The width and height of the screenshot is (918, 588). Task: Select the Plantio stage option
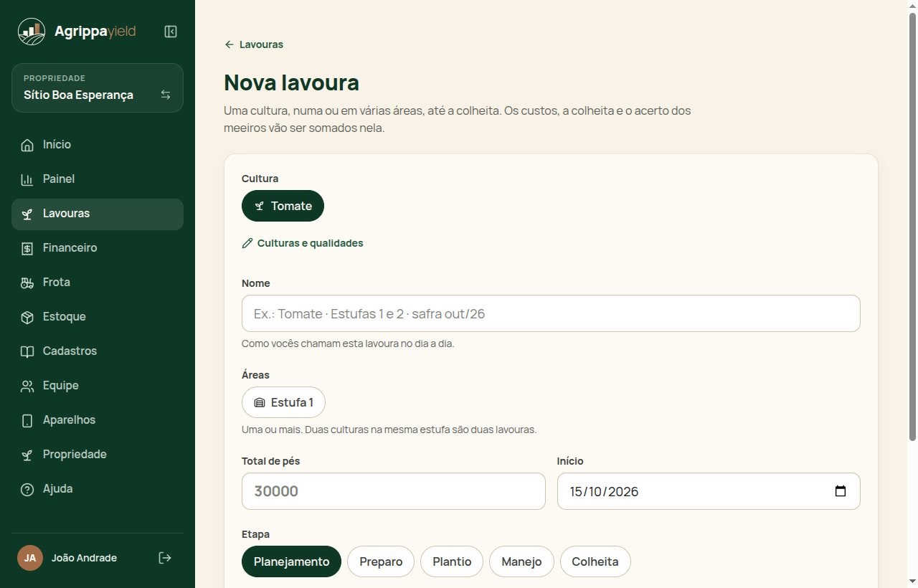(452, 561)
